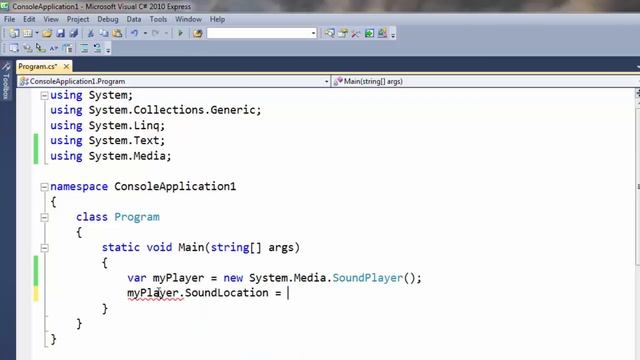Image resolution: width=640 pixels, height=360 pixels.
Task: Open the Window menu
Action: (x=188, y=19)
